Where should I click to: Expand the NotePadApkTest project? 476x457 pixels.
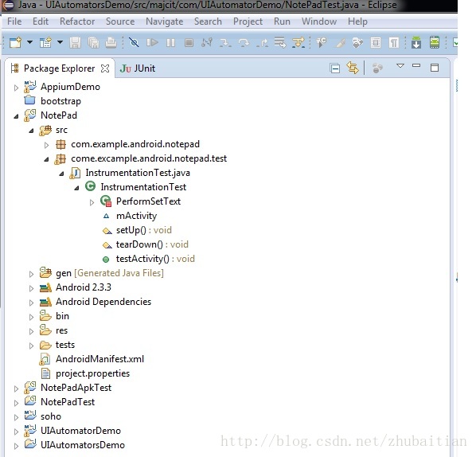pos(16,389)
